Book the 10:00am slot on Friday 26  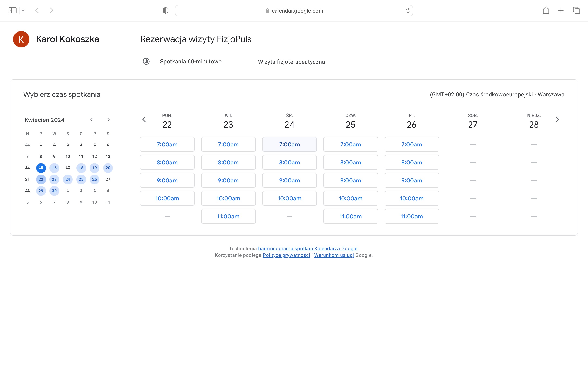412,198
